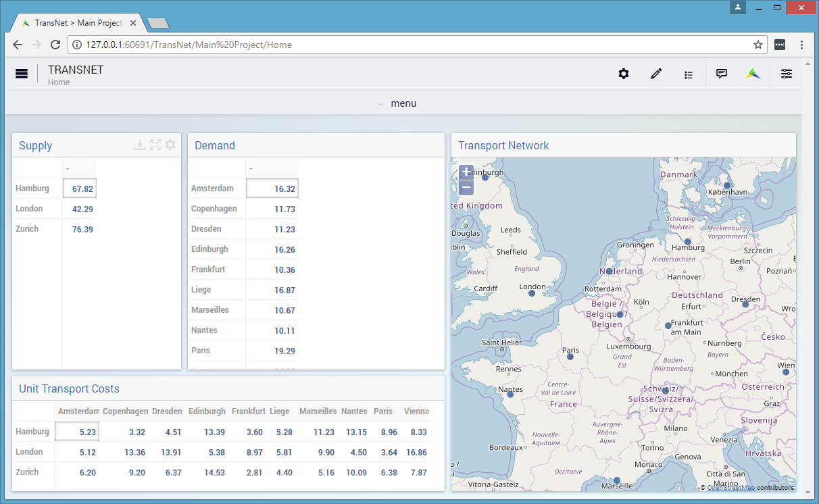This screenshot has width=819, height=504.
Task: Click the Hamburg marker on the map
Action: click(687, 241)
